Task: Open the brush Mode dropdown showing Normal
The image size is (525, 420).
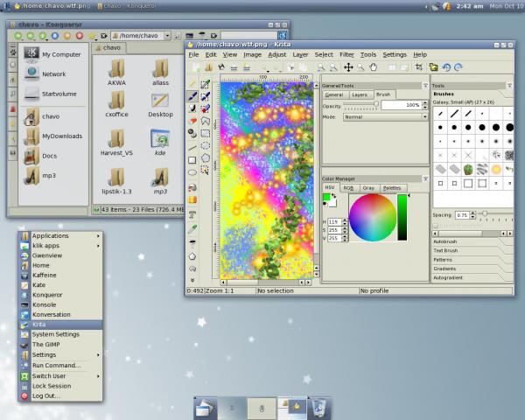Action: point(386,117)
